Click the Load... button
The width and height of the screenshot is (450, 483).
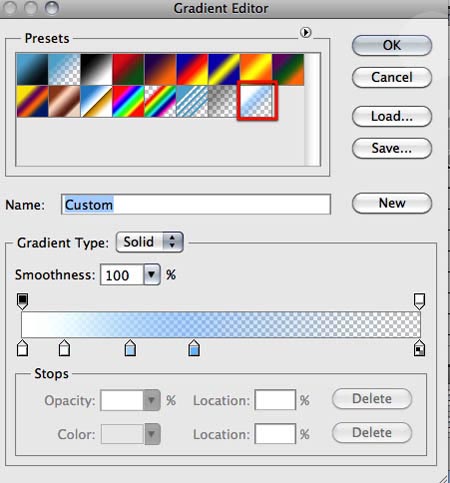tap(392, 116)
